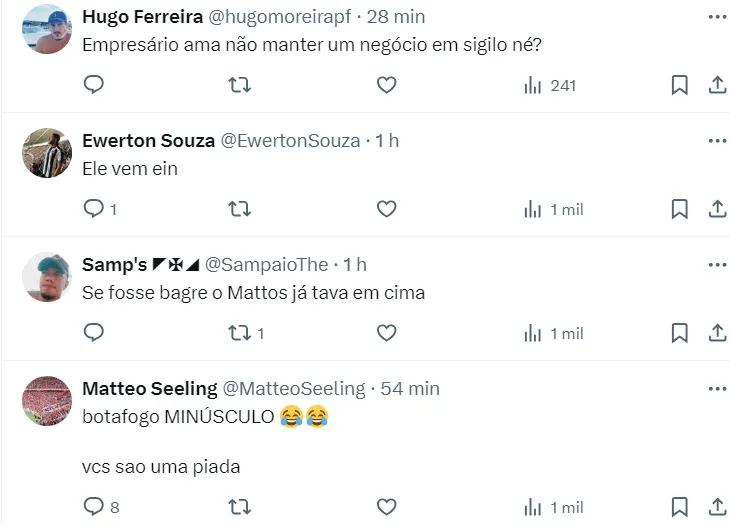Click Ewerton Souza's profile avatar
The width and height of the screenshot is (730, 525).
[47, 153]
